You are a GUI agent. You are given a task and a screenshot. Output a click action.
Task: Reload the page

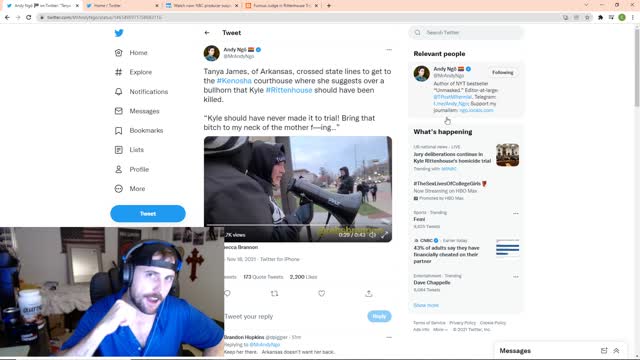(29, 18)
